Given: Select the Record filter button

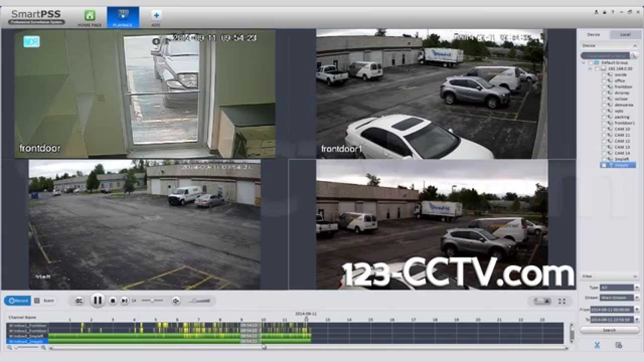Looking at the screenshot, I should coord(18,301).
